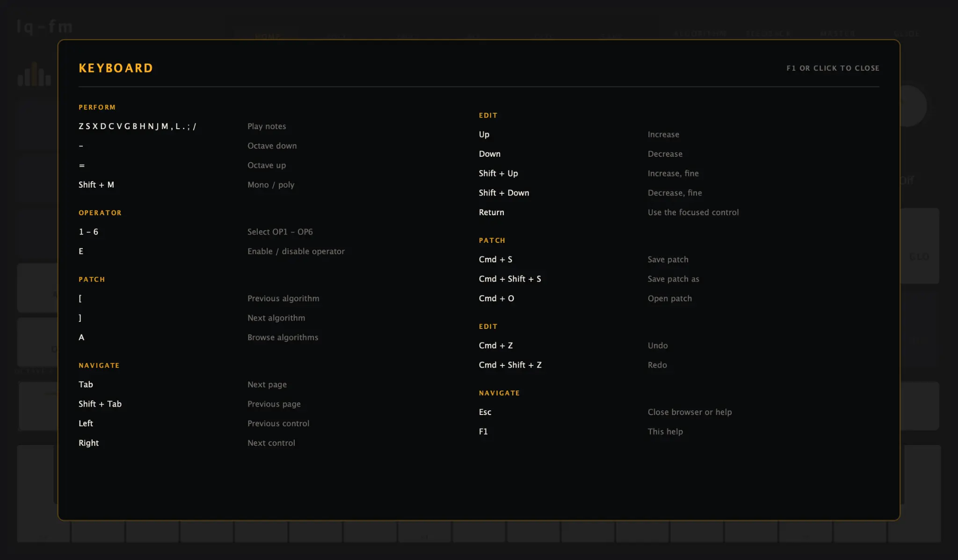
Task: Click the KEYBOARD overlay title
Action: point(116,68)
